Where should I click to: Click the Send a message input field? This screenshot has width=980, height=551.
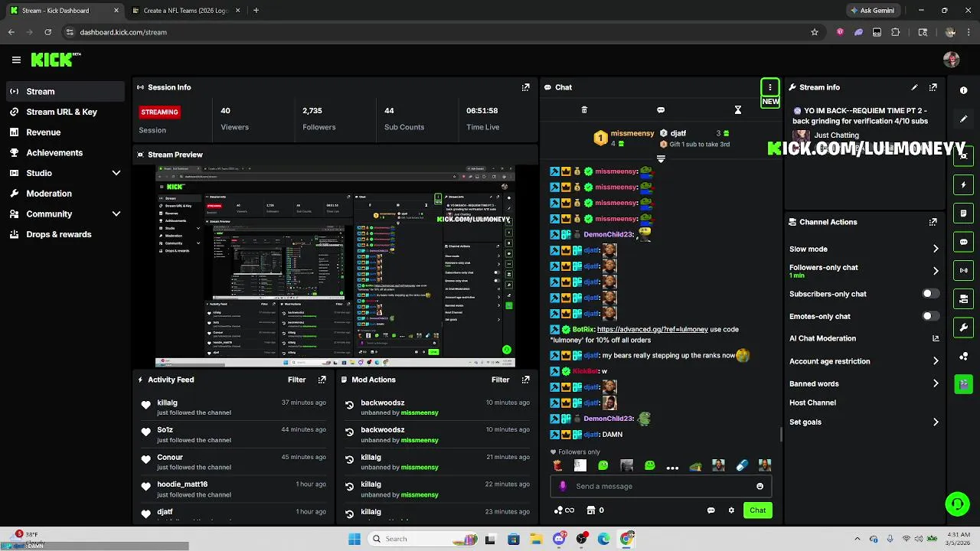click(660, 486)
